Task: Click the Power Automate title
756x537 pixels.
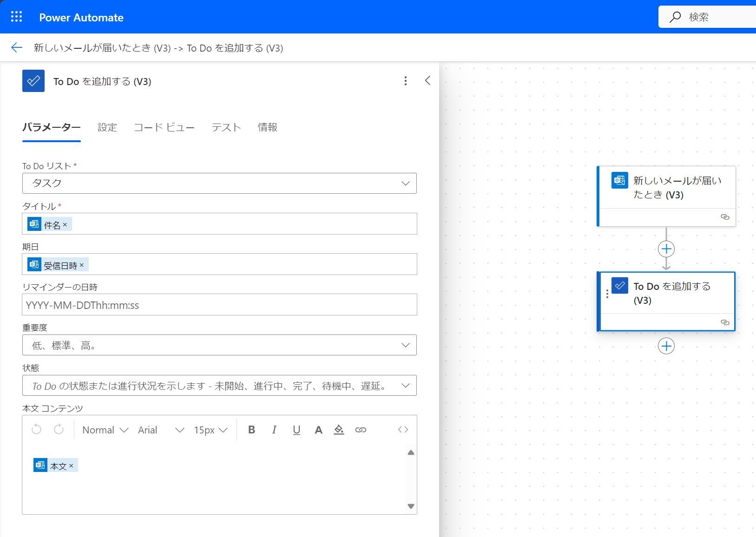Action: 81,18
